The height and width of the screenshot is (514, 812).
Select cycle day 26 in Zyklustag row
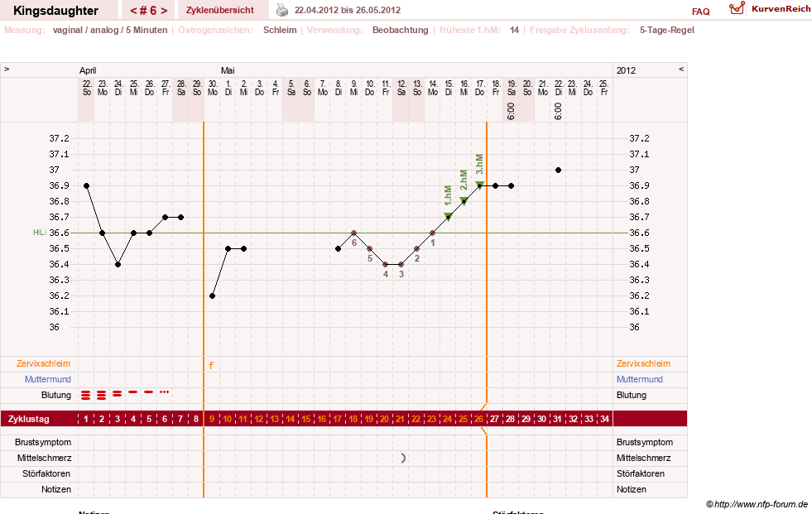click(x=479, y=419)
